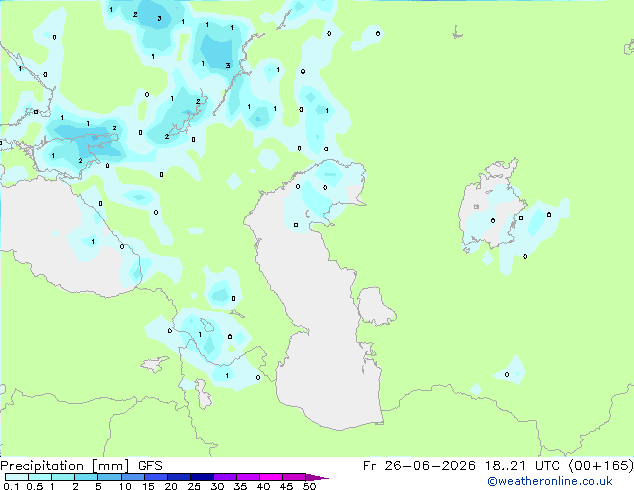Click the 40–45 mm bright magenta legend swatch
Screen dimensions: 634x490
(271, 477)
